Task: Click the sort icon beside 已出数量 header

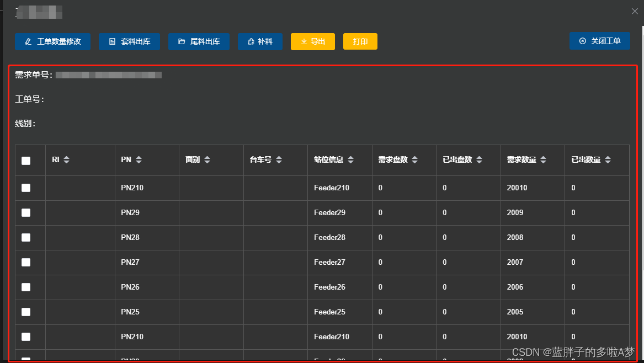Action: tap(608, 159)
